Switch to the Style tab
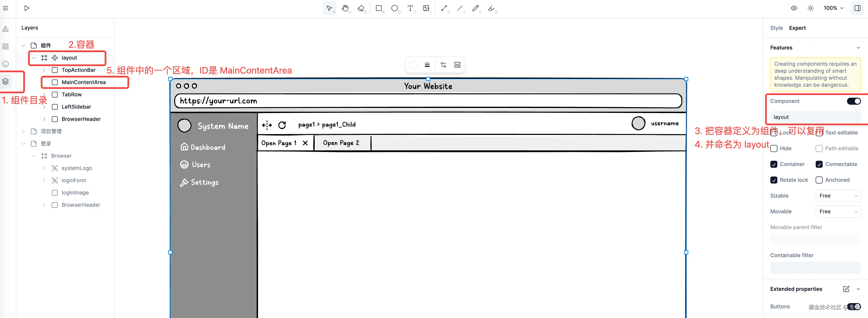This screenshot has height=318, width=868. [x=776, y=28]
